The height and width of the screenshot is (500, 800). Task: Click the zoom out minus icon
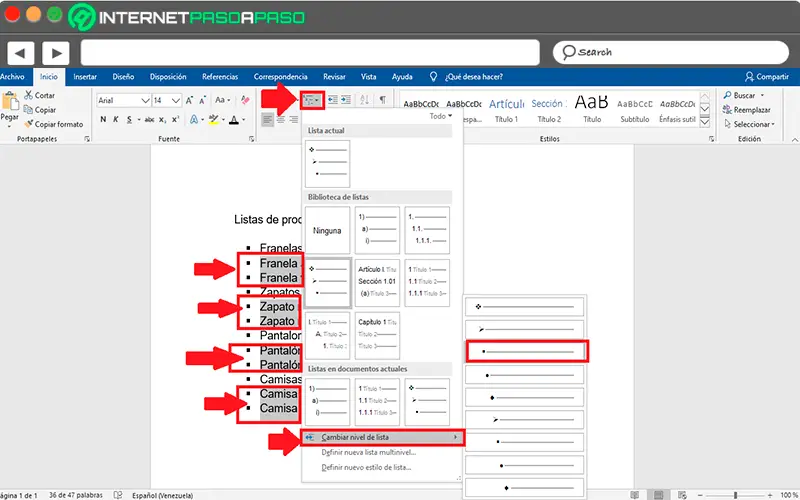(x=701, y=495)
